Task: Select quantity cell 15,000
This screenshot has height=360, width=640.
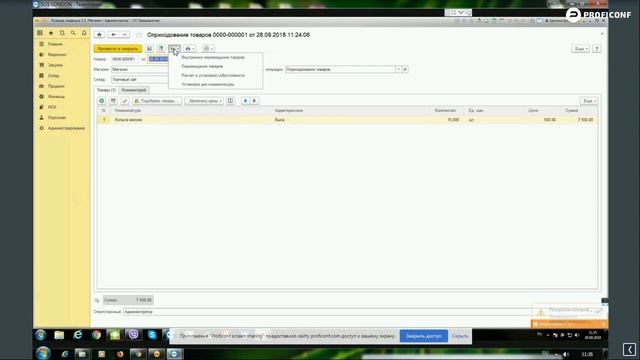Action: click(447, 120)
